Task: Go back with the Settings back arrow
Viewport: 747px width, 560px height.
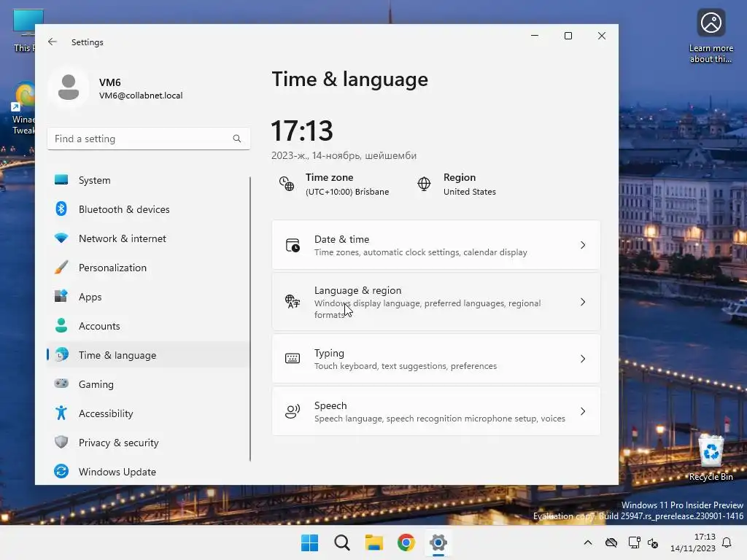Action: 53,42
